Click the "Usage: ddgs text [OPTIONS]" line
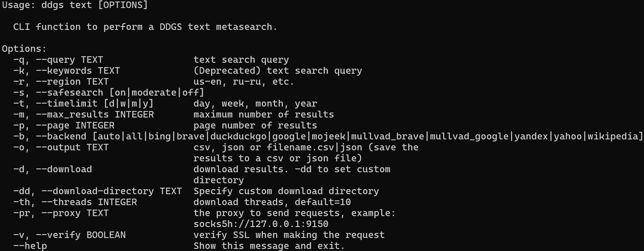The width and height of the screenshot is (644, 251). [75, 5]
